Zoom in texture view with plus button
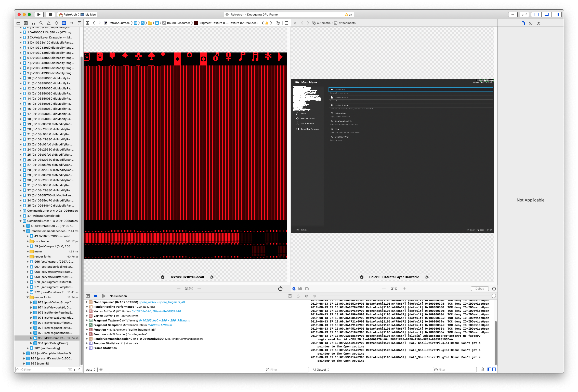The width and height of the screenshot is (578, 392). [x=199, y=289]
